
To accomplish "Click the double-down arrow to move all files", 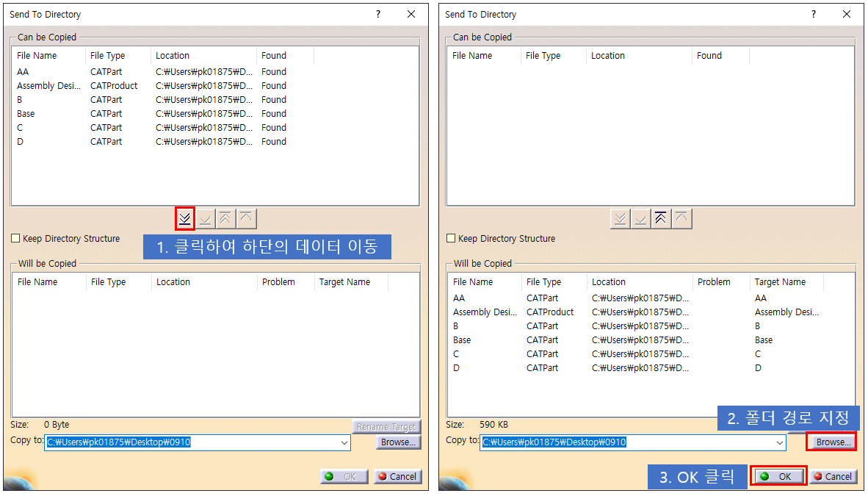I will coord(185,218).
